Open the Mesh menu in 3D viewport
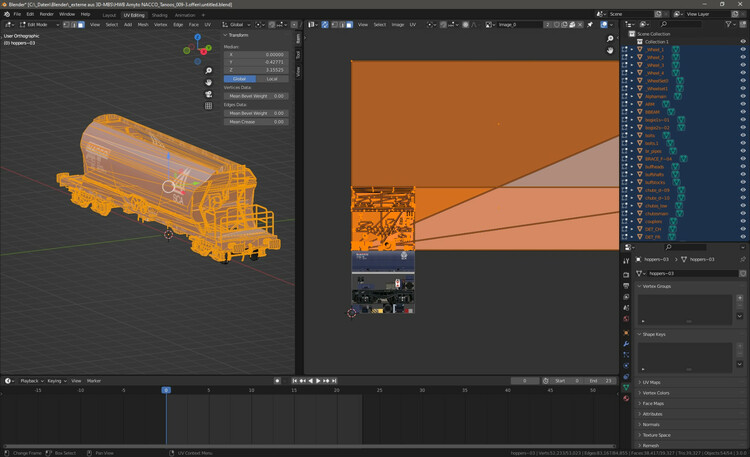This screenshot has width=750, height=457. [143, 24]
